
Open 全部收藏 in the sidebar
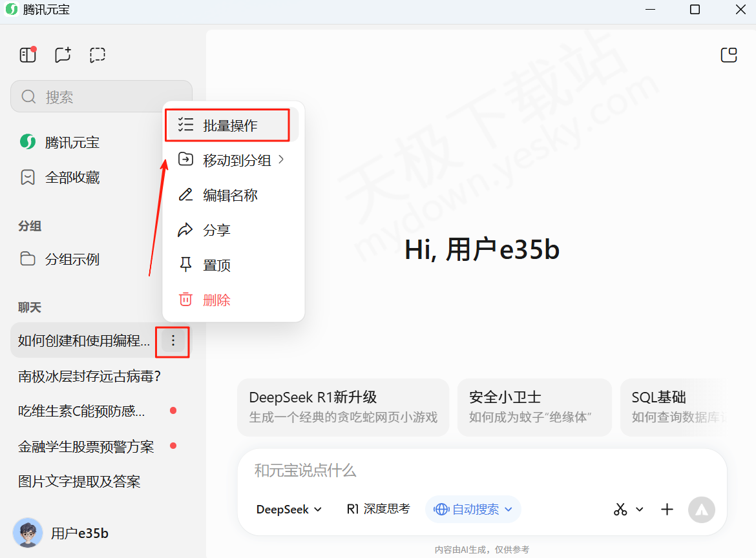tap(101, 178)
